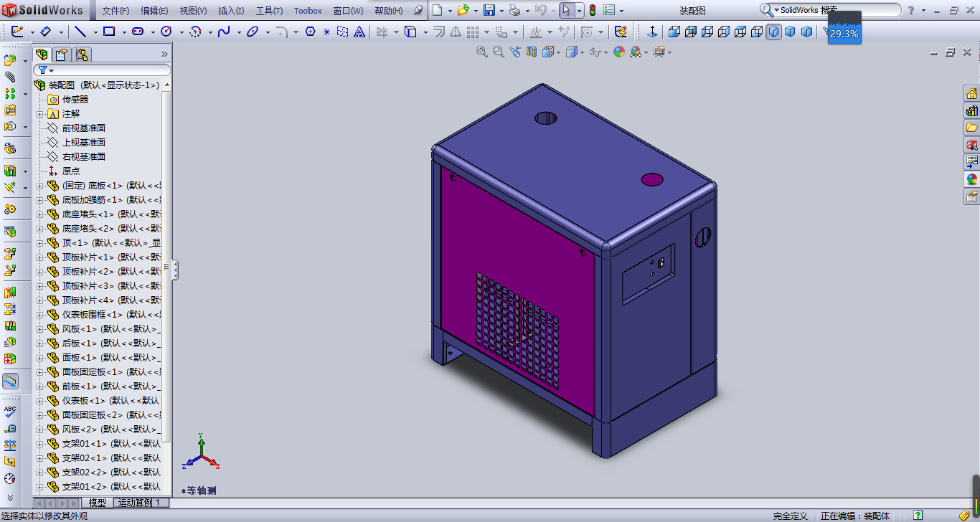Open the 帮助(H) menu
Image resolution: width=980 pixels, height=522 pixels.
pos(389,11)
